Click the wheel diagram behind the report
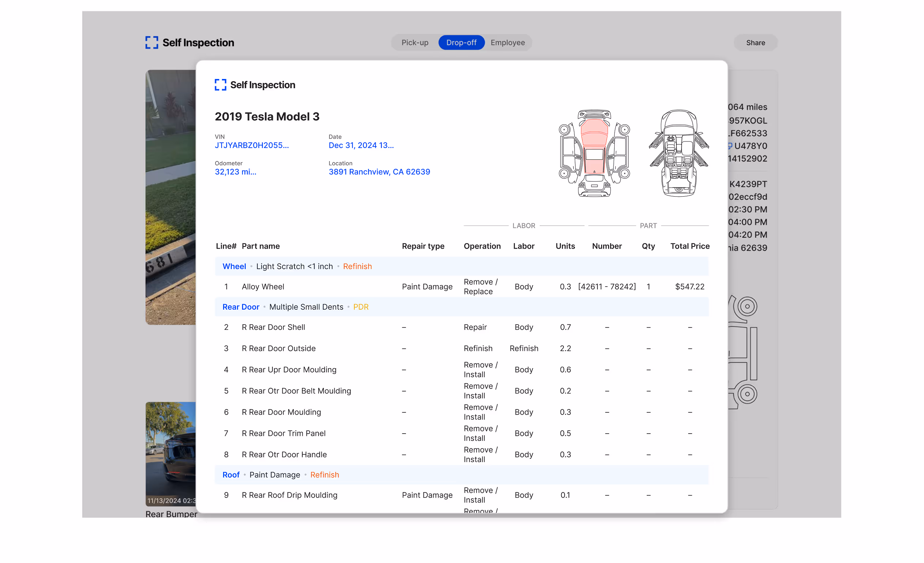 [747, 307]
